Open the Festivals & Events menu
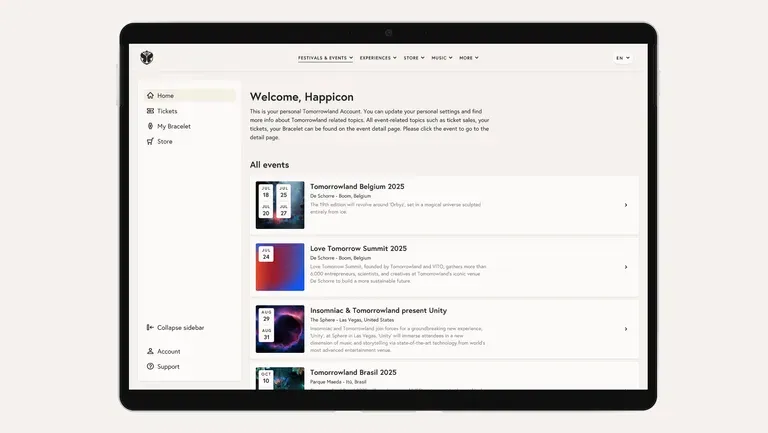 point(325,58)
